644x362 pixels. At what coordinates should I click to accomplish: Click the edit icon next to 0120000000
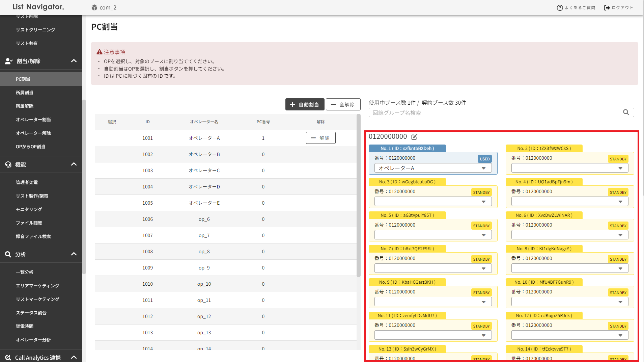414,137
